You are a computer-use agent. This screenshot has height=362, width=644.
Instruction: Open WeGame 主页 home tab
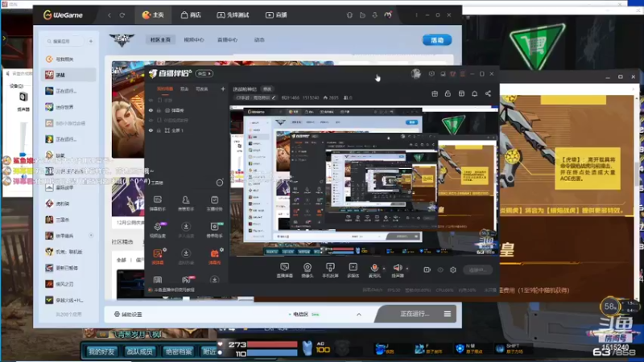pyautogui.click(x=153, y=14)
